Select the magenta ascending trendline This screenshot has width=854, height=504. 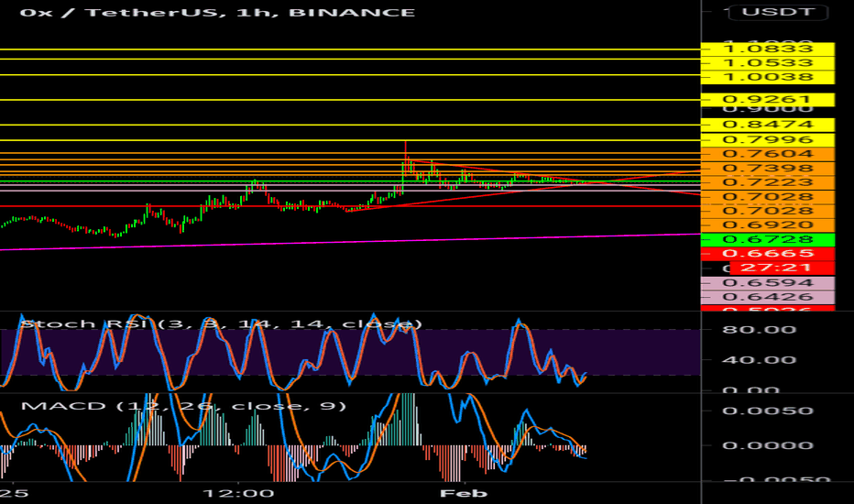coord(350,242)
